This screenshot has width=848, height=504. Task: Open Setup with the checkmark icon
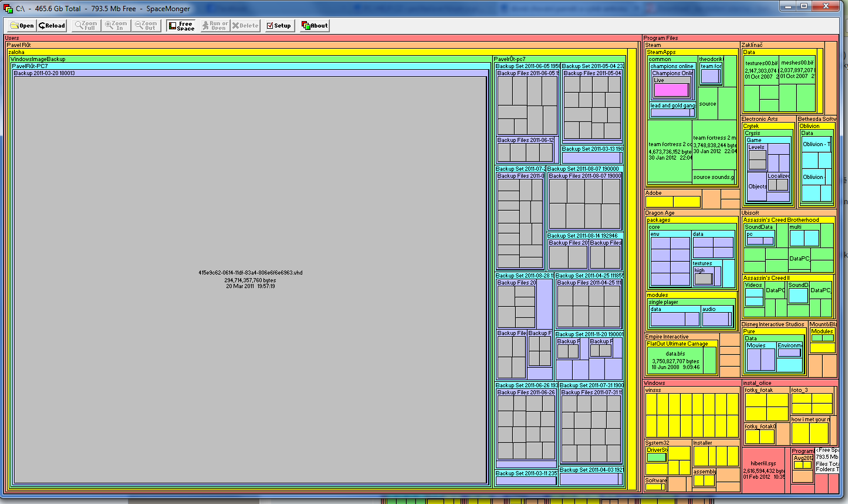279,26
